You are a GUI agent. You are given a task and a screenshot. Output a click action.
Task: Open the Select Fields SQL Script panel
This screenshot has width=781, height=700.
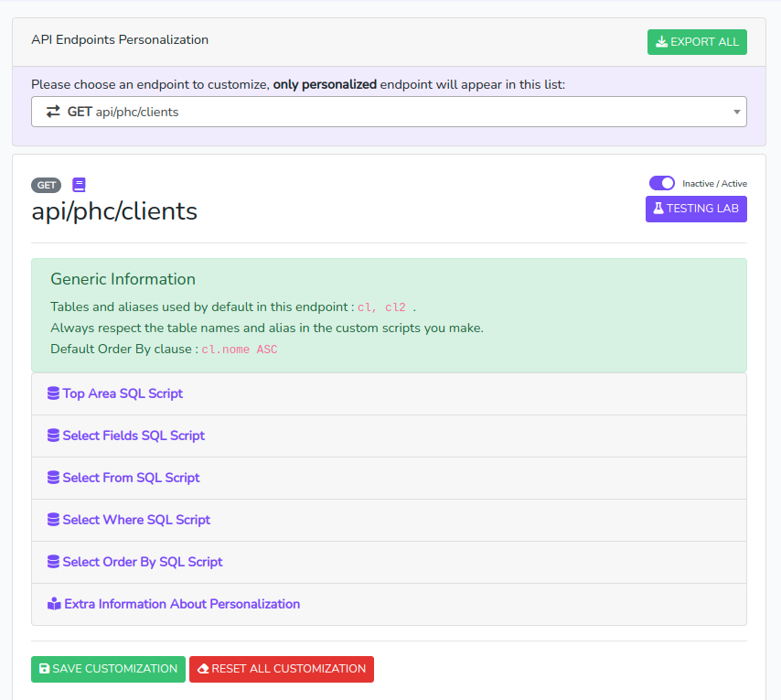click(134, 436)
